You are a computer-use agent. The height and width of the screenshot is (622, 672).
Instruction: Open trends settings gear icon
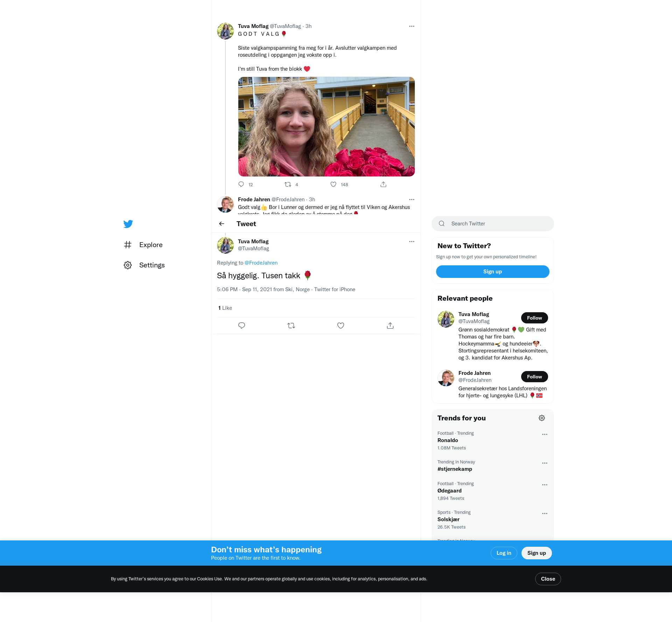(x=542, y=418)
